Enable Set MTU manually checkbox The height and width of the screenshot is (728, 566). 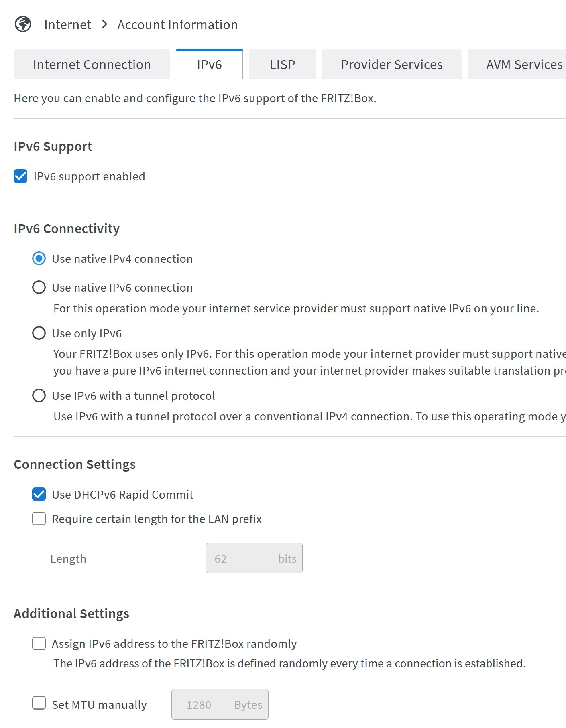pyautogui.click(x=39, y=703)
